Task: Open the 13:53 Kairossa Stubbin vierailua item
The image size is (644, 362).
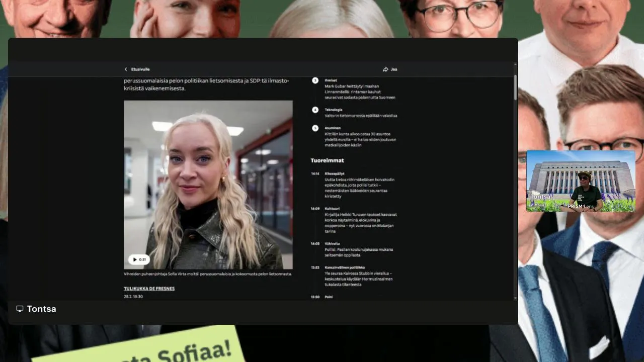Action: click(359, 279)
